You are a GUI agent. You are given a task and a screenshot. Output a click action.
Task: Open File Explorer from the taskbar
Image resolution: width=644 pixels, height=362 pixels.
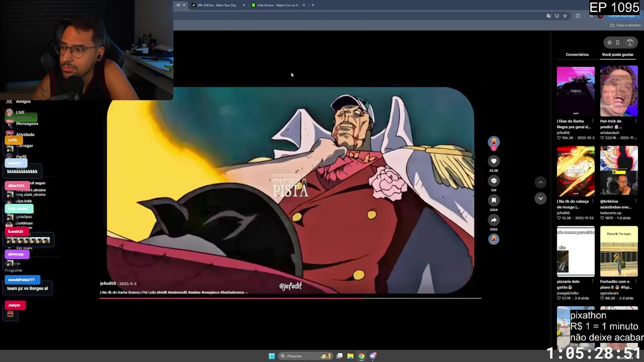(350, 356)
